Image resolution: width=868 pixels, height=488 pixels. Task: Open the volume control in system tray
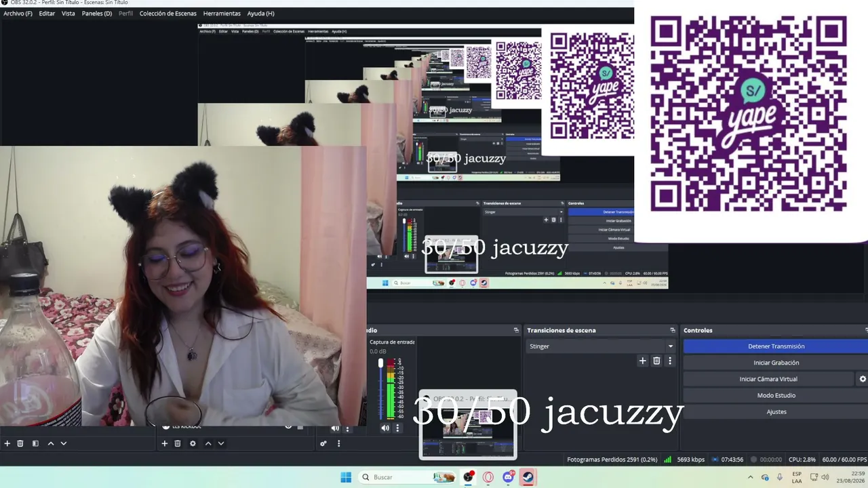(825, 477)
